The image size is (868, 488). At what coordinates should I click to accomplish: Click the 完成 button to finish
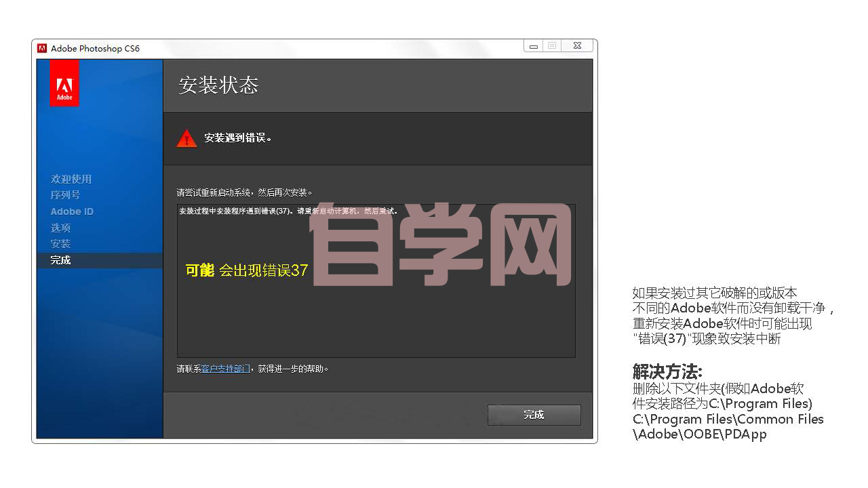534,415
